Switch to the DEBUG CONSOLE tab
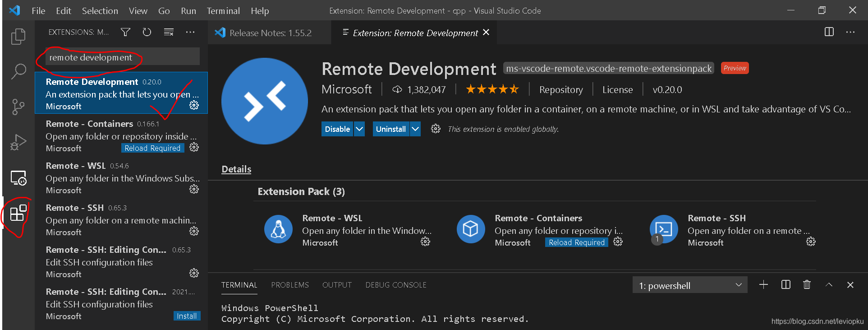The image size is (868, 330). click(x=396, y=285)
